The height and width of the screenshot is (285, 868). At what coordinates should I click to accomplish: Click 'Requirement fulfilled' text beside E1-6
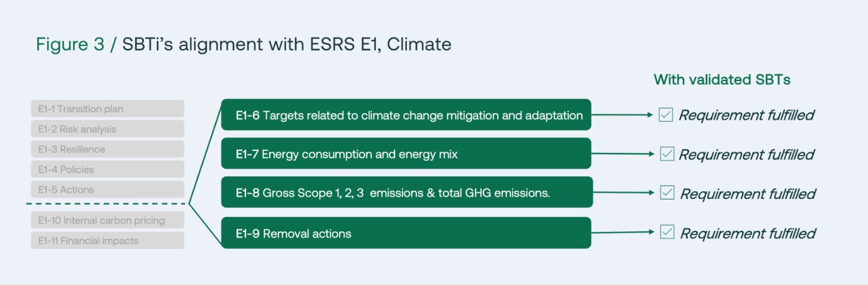click(746, 115)
